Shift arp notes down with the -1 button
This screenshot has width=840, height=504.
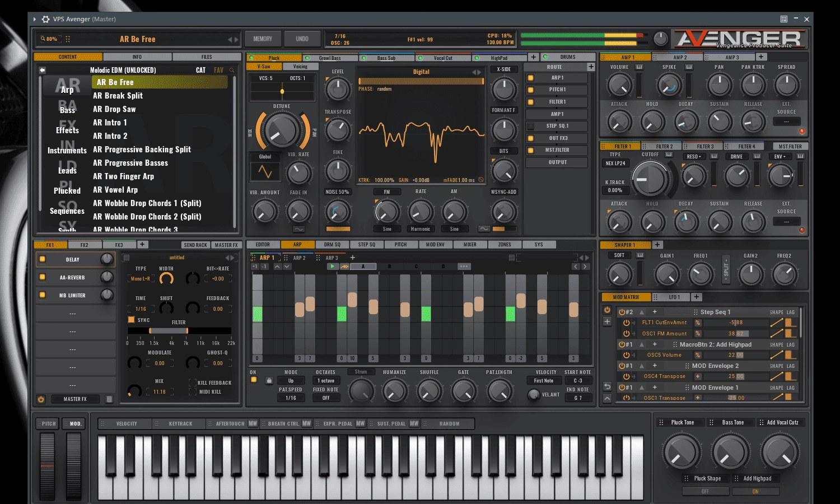click(x=264, y=267)
